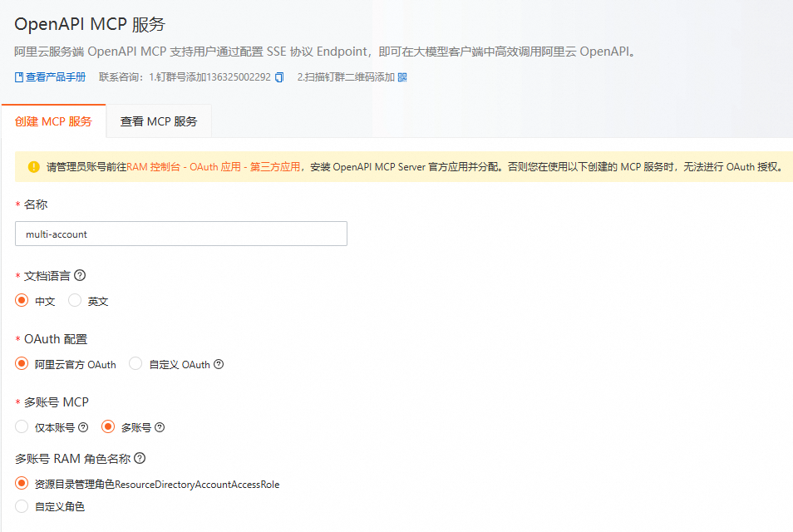Open 查看产品手册 link
The height and width of the screenshot is (532, 793).
(x=50, y=77)
